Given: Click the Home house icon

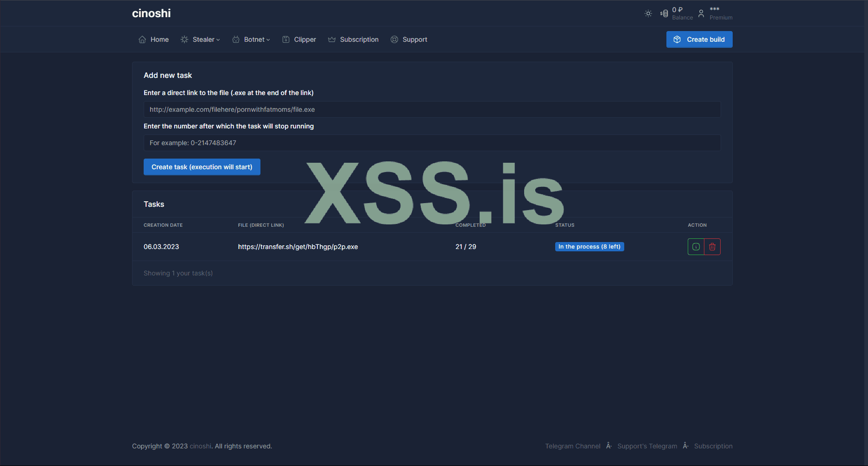Looking at the screenshot, I should [142, 39].
